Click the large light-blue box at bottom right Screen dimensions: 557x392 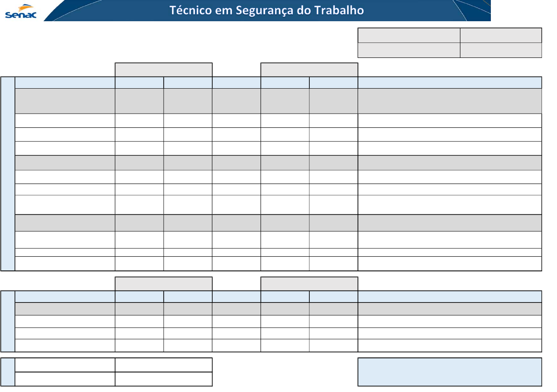(450, 372)
